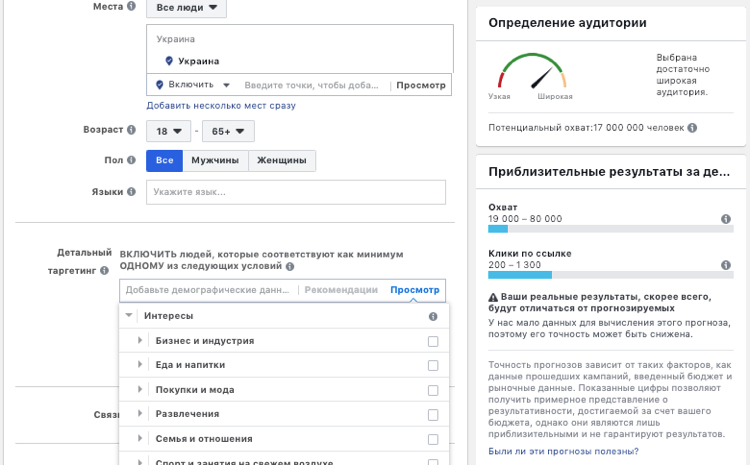
Task: Click Приблизительные результаты за день heading
Action: click(609, 172)
